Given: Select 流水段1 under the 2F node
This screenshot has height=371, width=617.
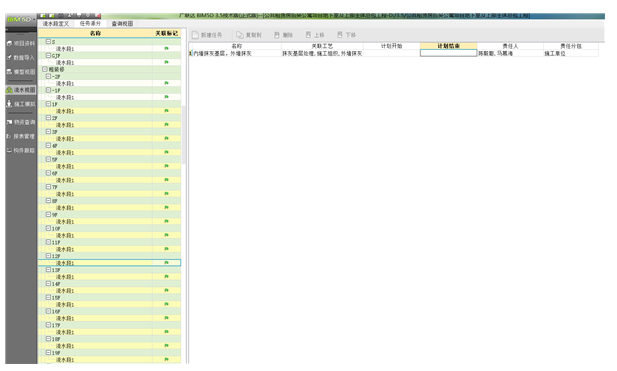Looking at the screenshot, I should [x=65, y=125].
